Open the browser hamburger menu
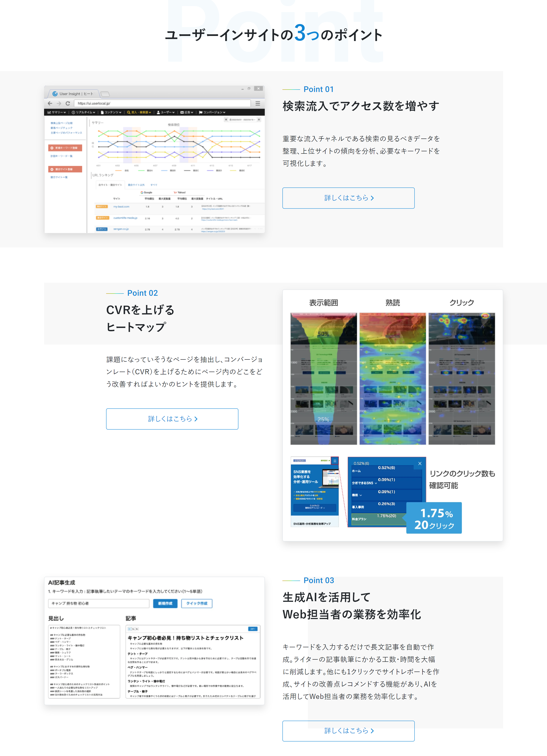 [x=257, y=103]
